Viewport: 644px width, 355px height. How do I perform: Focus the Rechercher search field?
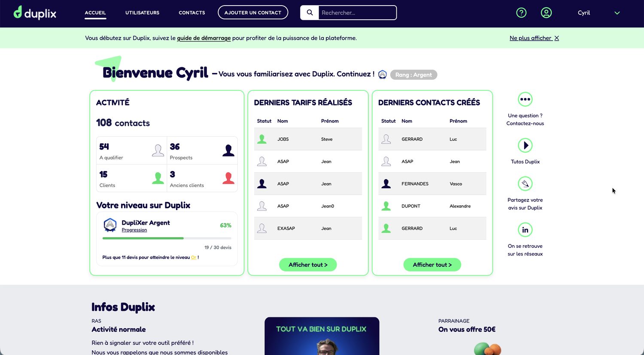click(357, 12)
